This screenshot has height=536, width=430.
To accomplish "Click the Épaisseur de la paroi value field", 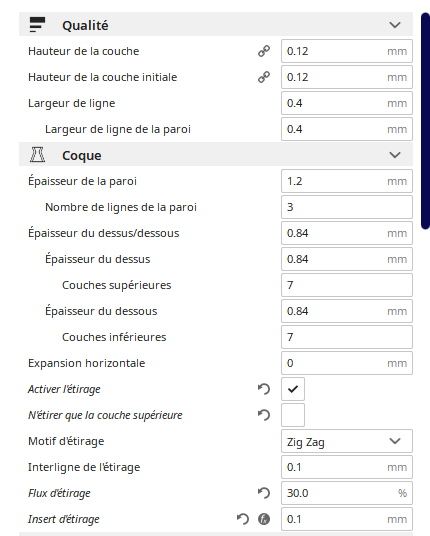I will pyautogui.click(x=347, y=181).
